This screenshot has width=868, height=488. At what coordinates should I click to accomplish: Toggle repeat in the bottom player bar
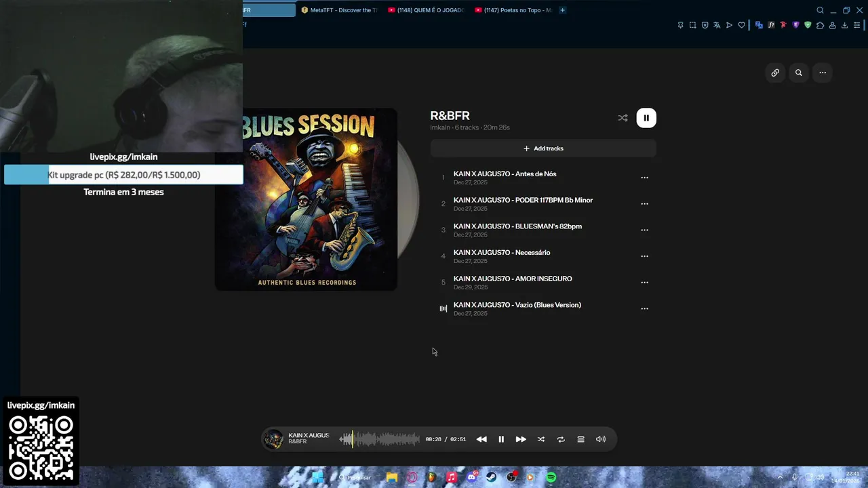coord(561,439)
